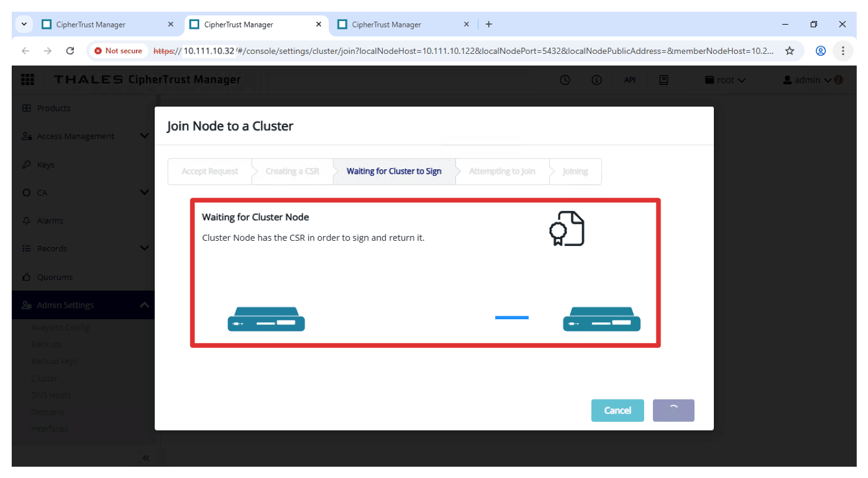Open Akeyless Config under Admin Settings
This screenshot has height=478, width=868.
coord(60,327)
